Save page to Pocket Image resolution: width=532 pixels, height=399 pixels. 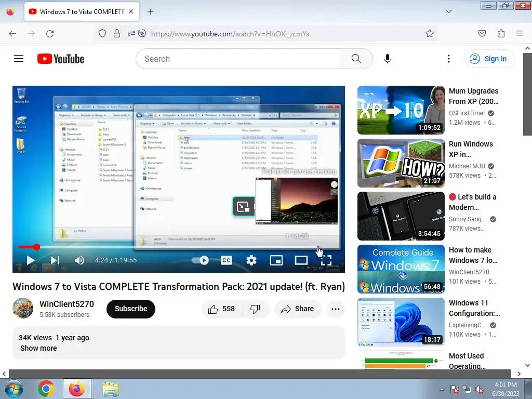coord(482,33)
